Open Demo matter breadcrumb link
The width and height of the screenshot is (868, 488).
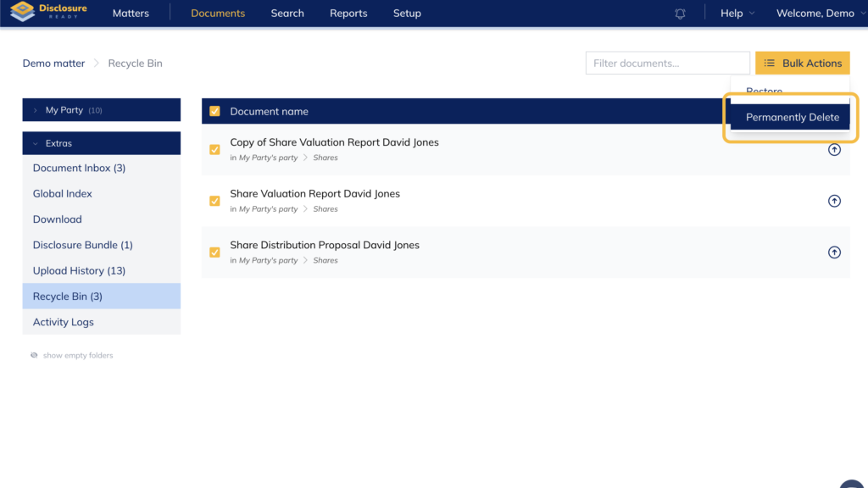[53, 64]
